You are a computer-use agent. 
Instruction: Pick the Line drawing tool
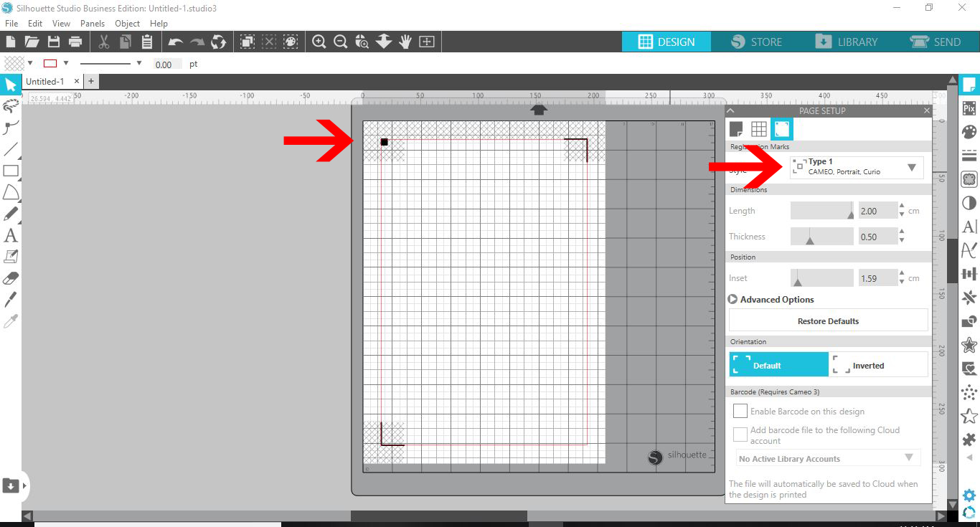[11, 149]
